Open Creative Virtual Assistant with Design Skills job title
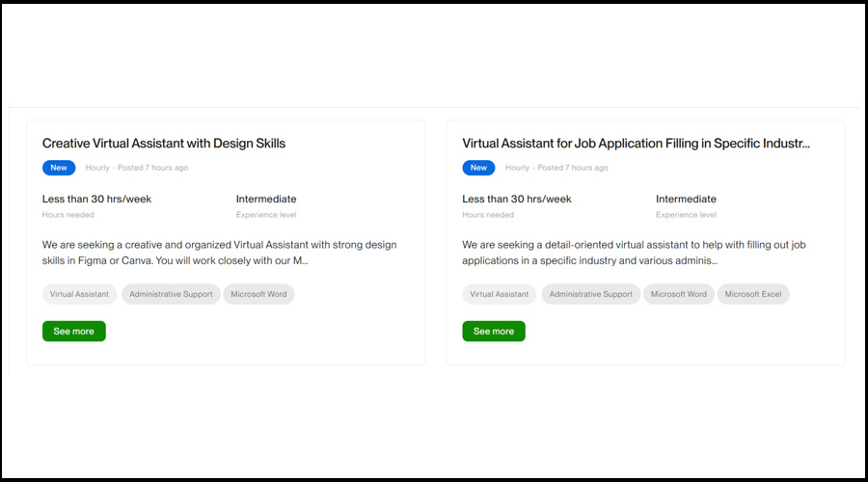868x482 pixels. [x=164, y=144]
